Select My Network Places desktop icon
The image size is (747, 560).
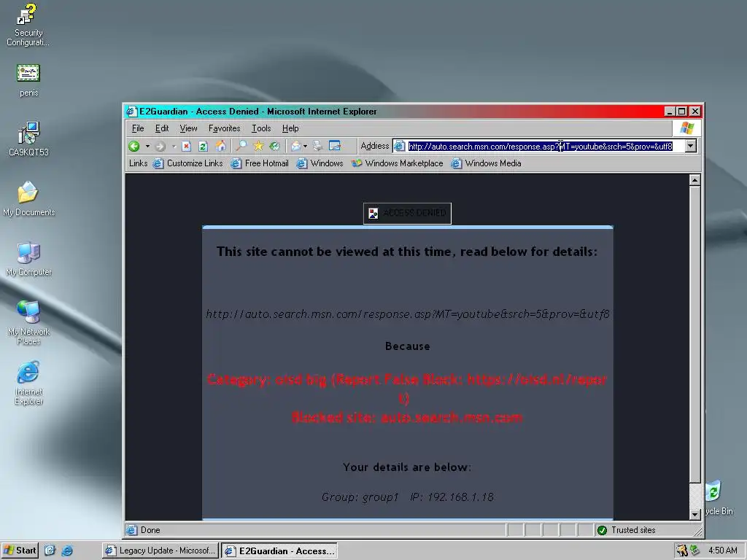[28, 323]
